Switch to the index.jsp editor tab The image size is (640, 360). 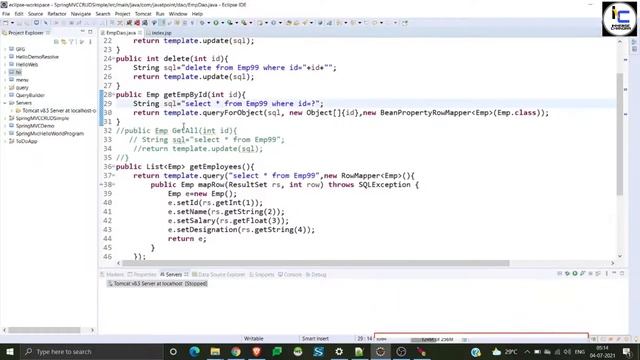[159, 33]
